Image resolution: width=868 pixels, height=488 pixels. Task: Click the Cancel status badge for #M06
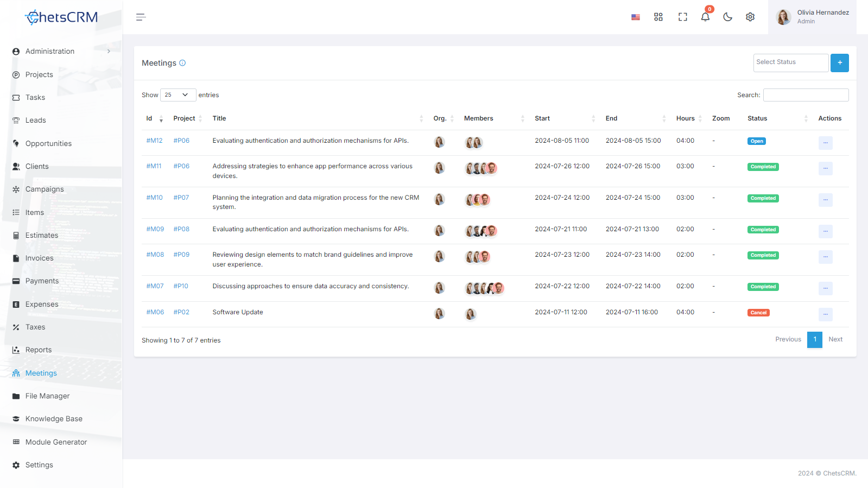click(x=758, y=313)
